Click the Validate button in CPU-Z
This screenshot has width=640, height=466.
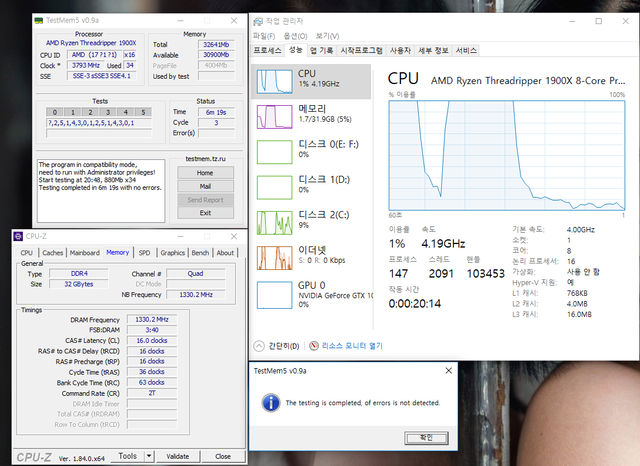[178, 456]
